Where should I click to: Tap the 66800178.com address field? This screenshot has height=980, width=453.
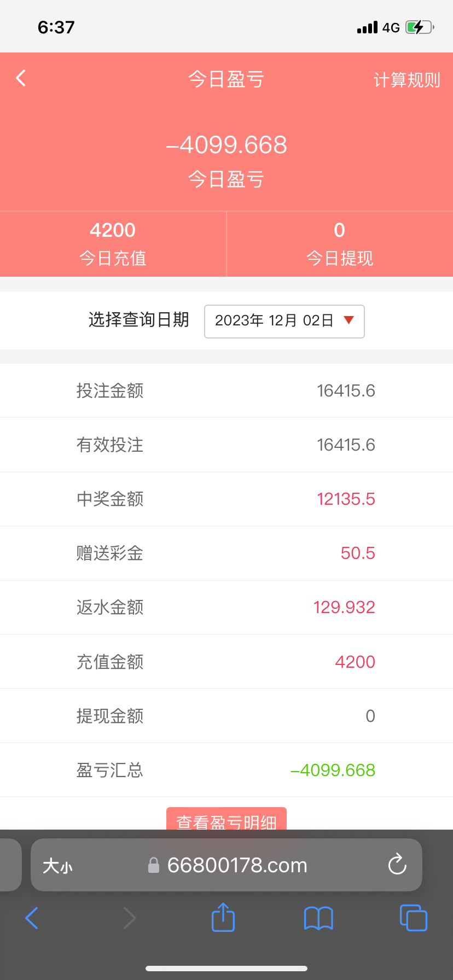coord(237,865)
